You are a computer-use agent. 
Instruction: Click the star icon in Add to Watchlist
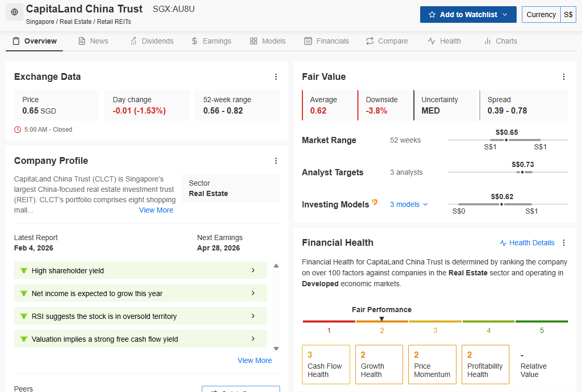(432, 15)
